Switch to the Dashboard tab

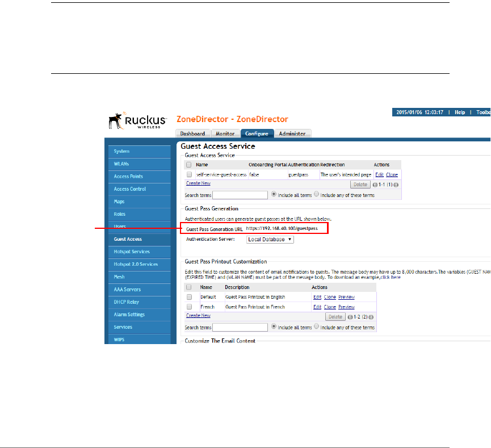click(x=192, y=134)
